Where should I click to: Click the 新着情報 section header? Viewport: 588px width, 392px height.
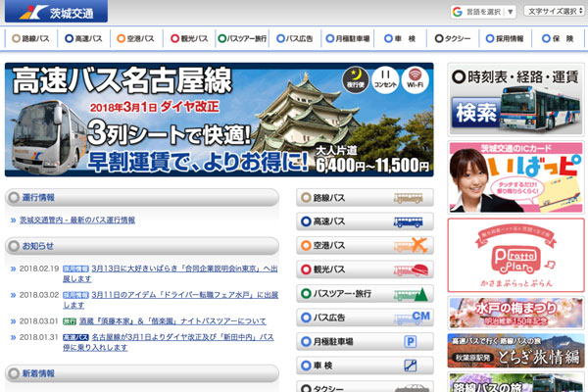click(x=142, y=373)
